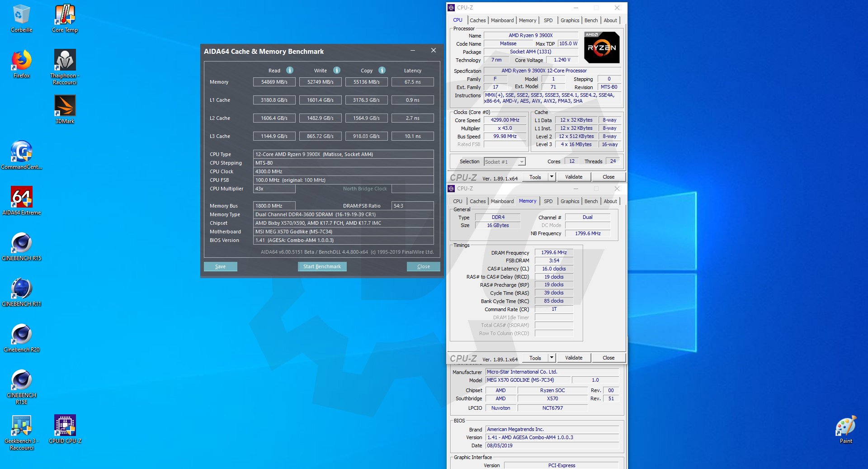Open the 3DMark desktop icon

(65, 106)
